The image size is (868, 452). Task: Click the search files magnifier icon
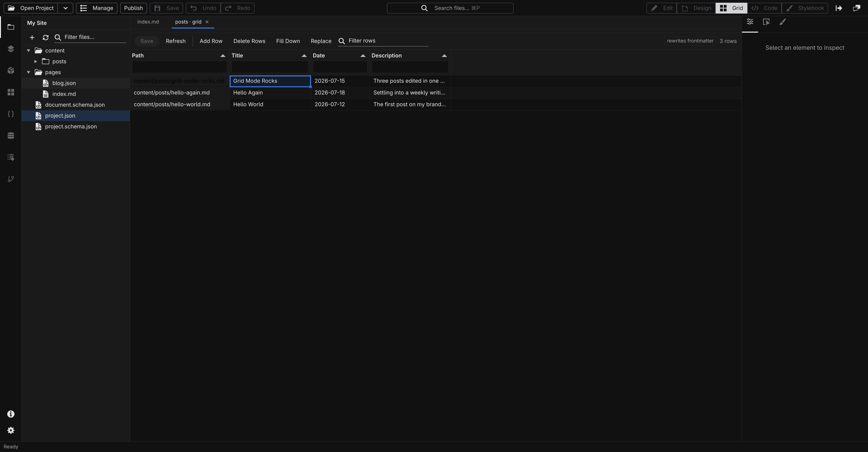tap(425, 8)
